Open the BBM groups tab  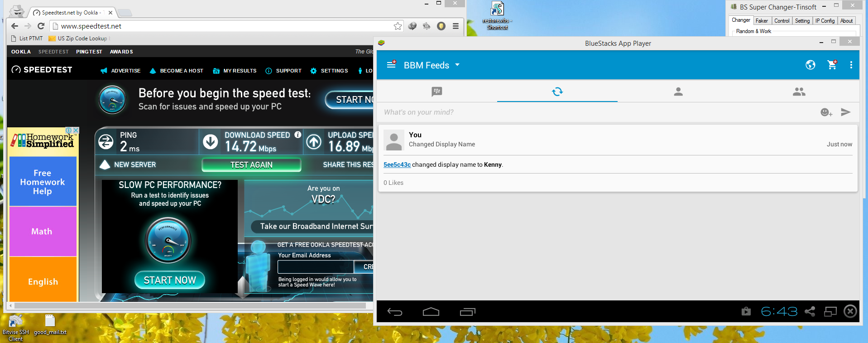click(799, 92)
